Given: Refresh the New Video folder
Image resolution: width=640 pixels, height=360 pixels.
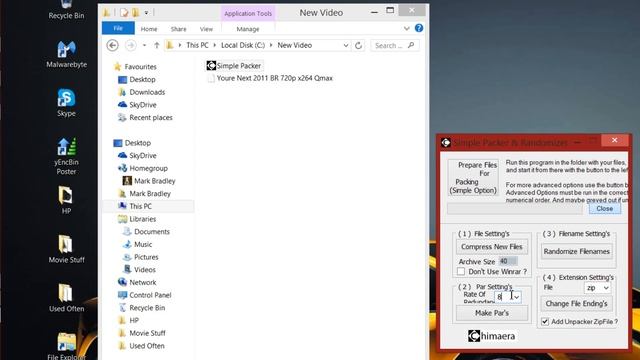Looking at the screenshot, I should pos(358,45).
